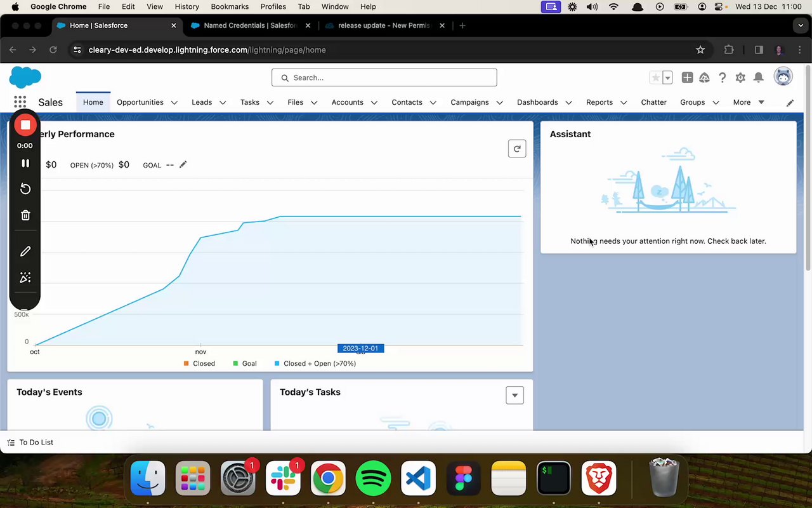The width and height of the screenshot is (812, 508).
Task: Switch to Named Credentials browser tab
Action: [x=250, y=25]
